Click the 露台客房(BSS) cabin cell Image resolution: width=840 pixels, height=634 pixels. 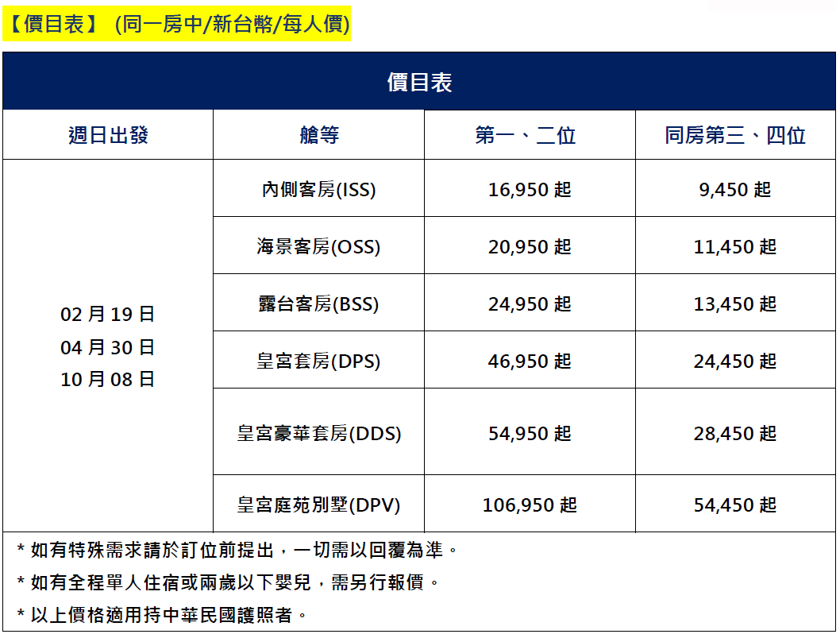click(x=318, y=304)
